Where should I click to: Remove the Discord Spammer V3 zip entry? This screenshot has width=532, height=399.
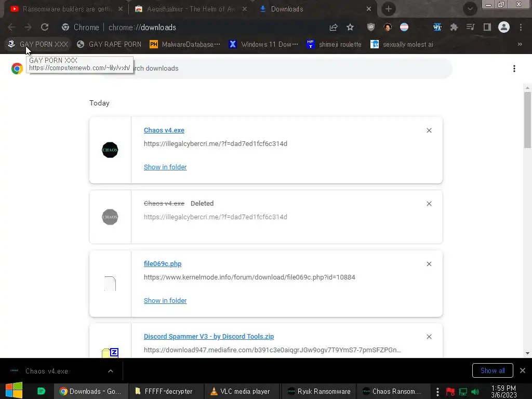(x=429, y=337)
